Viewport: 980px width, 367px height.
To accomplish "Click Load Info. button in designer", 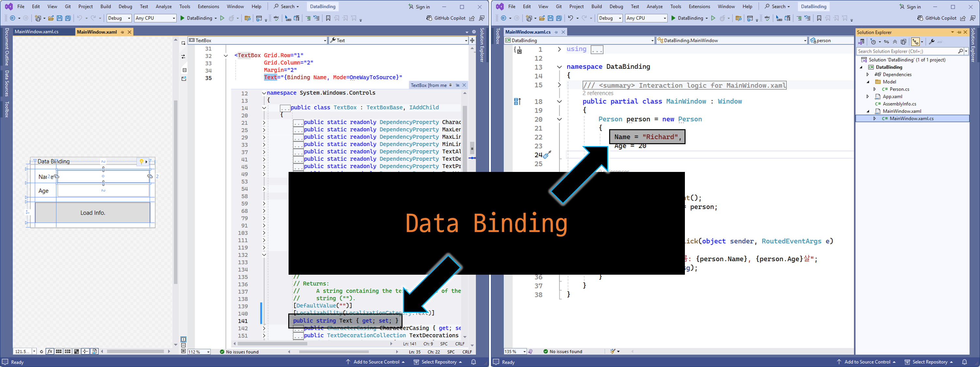I will click(x=92, y=213).
